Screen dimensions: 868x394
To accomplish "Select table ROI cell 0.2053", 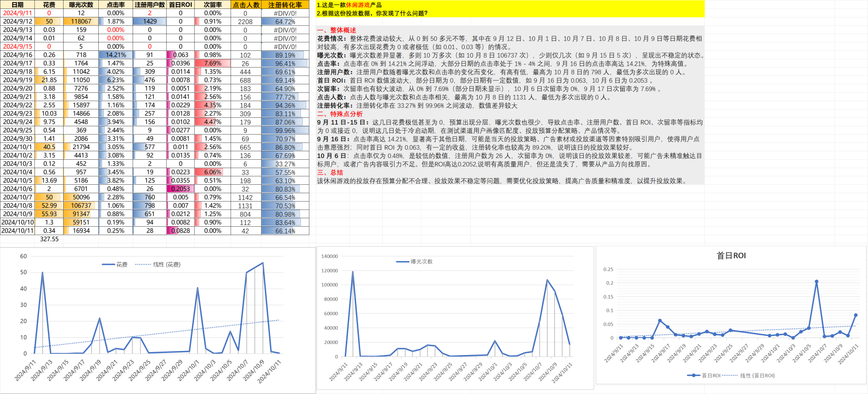I will [181, 189].
